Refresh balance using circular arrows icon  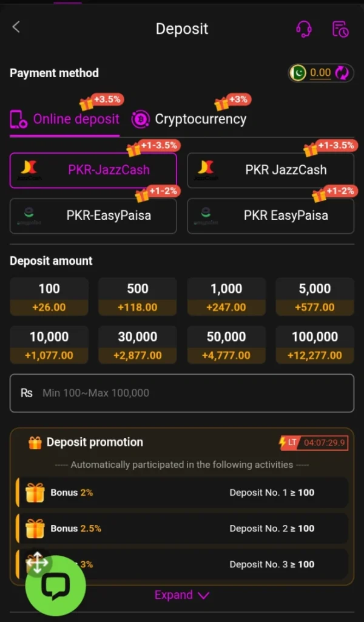pyautogui.click(x=342, y=73)
